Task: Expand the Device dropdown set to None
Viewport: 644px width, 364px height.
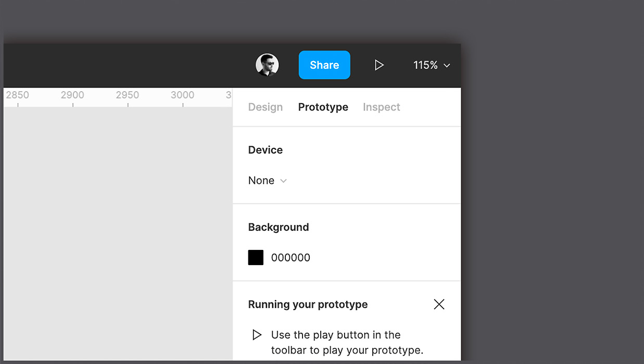Action: [268, 180]
